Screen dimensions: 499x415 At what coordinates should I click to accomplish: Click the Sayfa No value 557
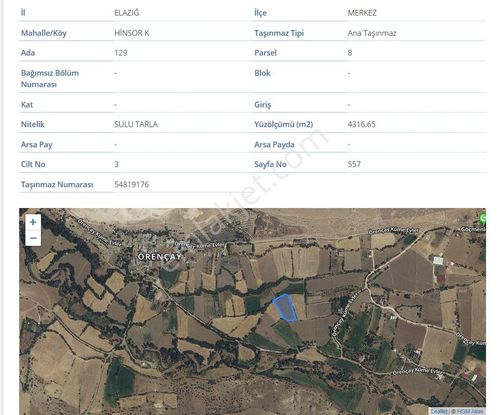pos(354,164)
